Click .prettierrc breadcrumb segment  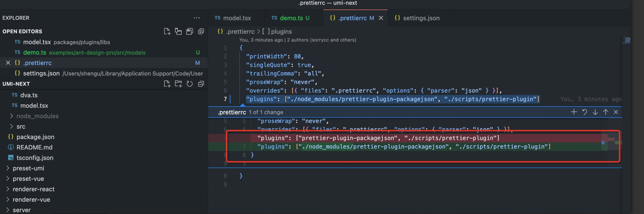(240, 31)
